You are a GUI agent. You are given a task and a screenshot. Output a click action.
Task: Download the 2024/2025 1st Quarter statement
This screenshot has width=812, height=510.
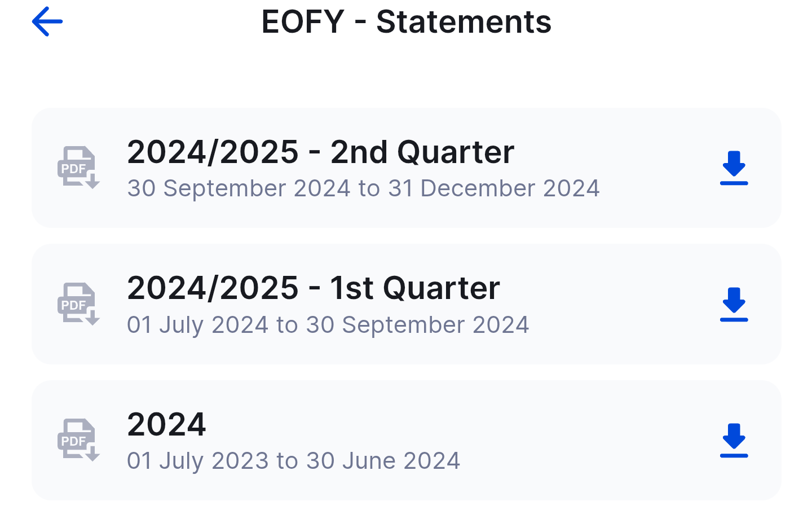click(x=734, y=305)
